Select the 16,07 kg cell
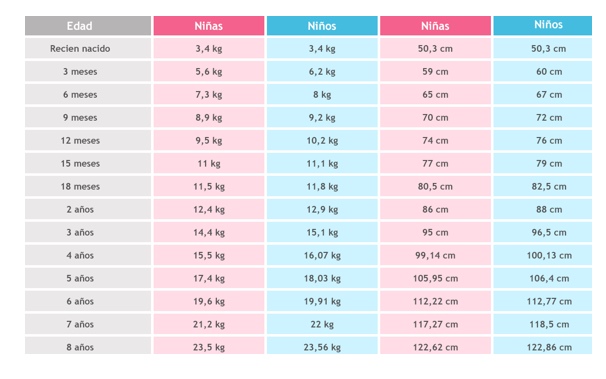Image resolution: width=606 pixels, height=379 pixels. click(x=322, y=255)
